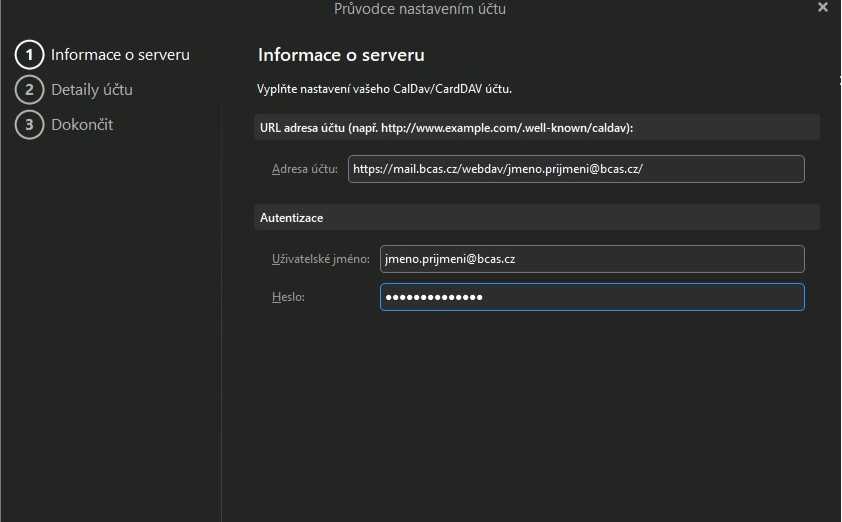This screenshot has width=842, height=522.
Task: Click the "Adresa účtu:" field label
Action: coord(304,169)
